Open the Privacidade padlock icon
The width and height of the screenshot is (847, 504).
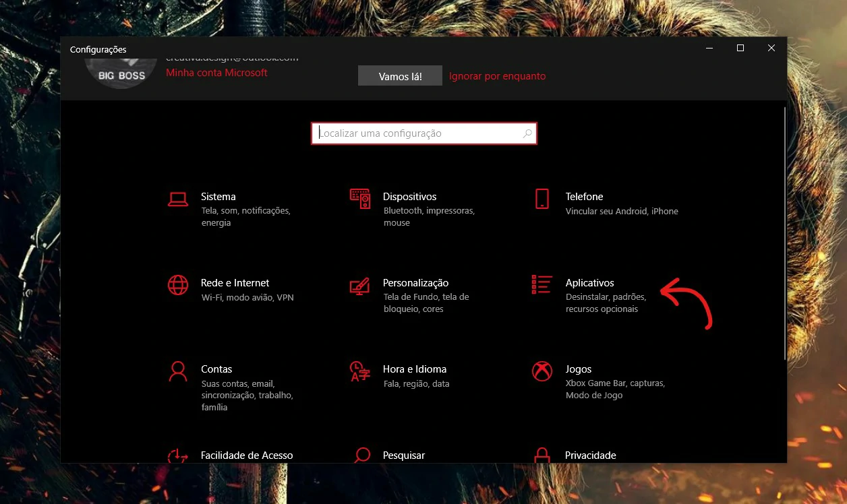point(542,455)
